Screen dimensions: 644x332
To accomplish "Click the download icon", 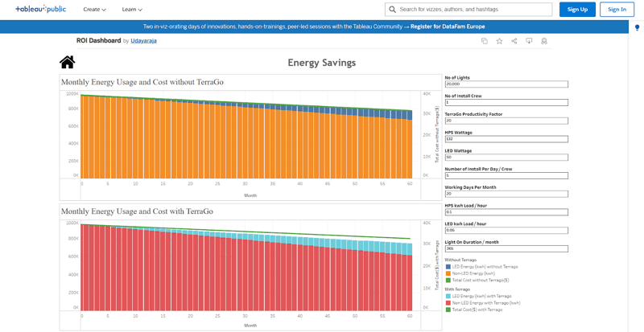I will coord(529,41).
